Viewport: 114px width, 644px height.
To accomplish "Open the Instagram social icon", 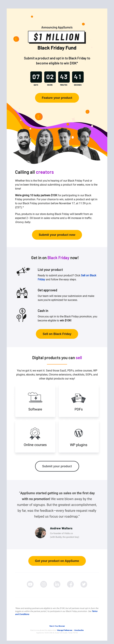I will coord(44,584).
